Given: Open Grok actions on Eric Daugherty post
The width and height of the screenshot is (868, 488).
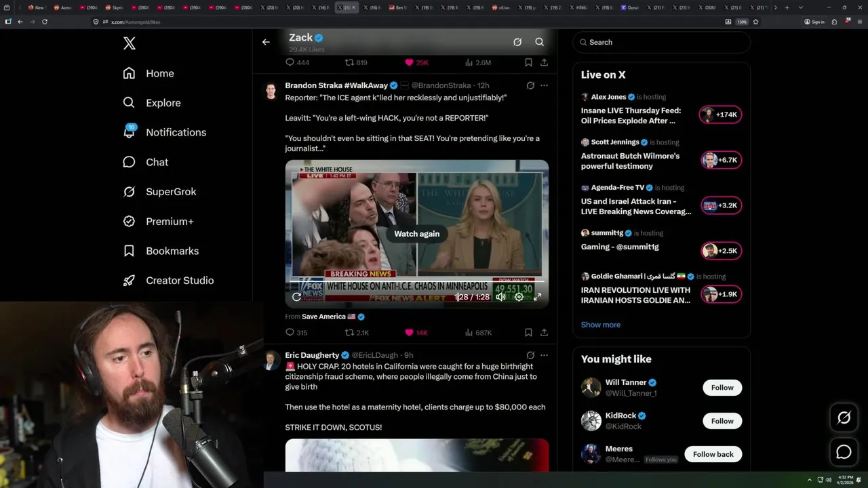Looking at the screenshot, I should pyautogui.click(x=530, y=355).
